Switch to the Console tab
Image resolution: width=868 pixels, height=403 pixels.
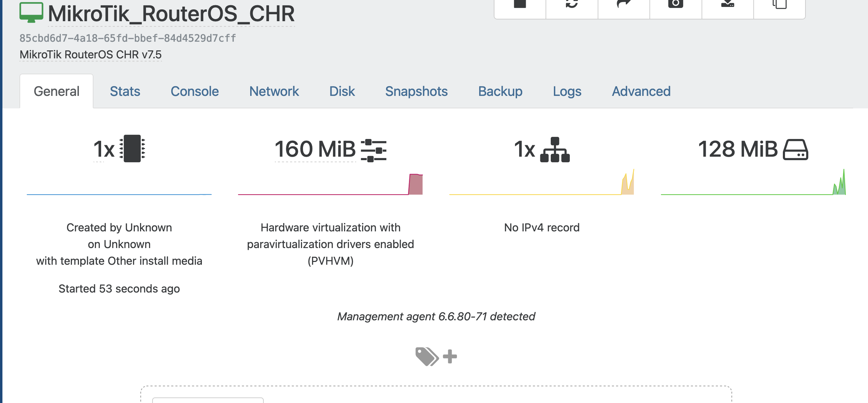(x=195, y=91)
